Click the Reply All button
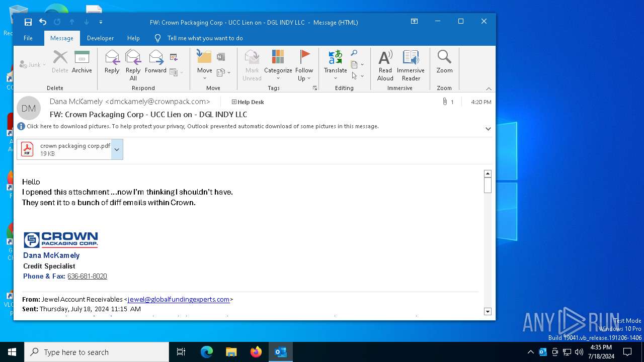Viewport: 644px width, 362px height. pos(133,65)
